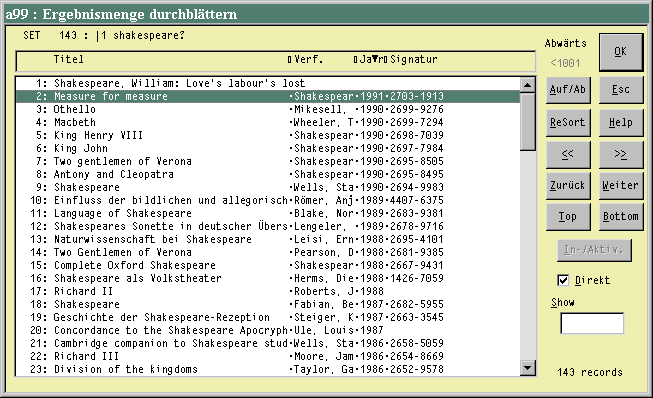The height and width of the screenshot is (398, 653).
Task: Click the Esc button
Action: (x=621, y=90)
